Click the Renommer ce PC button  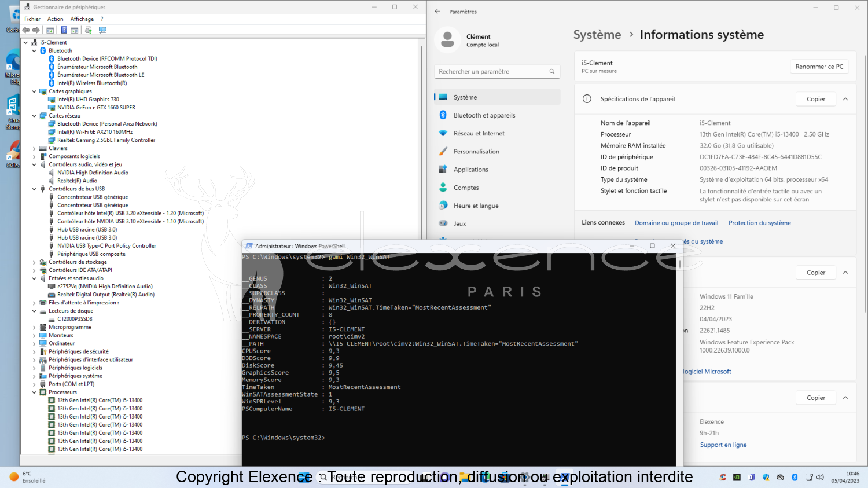819,67
